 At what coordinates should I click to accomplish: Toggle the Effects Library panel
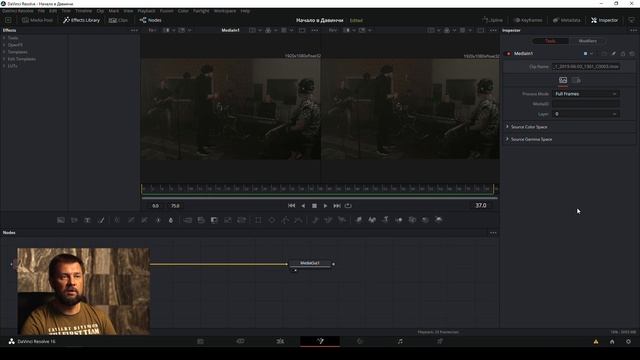81,20
